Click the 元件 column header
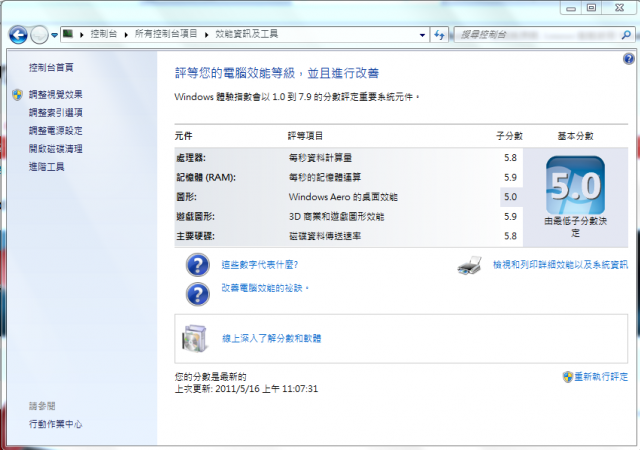 tap(183, 136)
